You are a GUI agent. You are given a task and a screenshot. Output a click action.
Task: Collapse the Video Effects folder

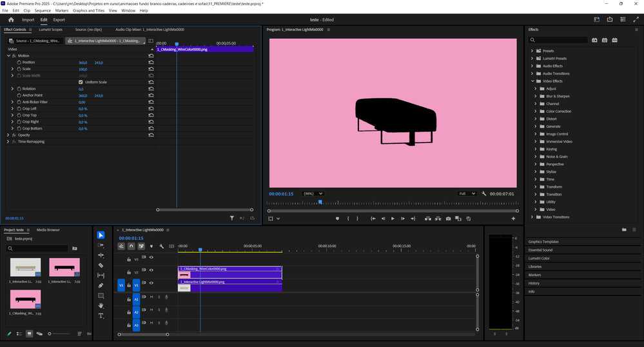532,81
